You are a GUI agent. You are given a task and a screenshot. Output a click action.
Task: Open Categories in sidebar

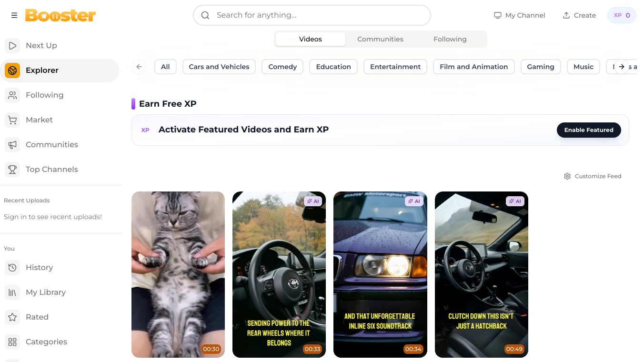(x=60, y=342)
